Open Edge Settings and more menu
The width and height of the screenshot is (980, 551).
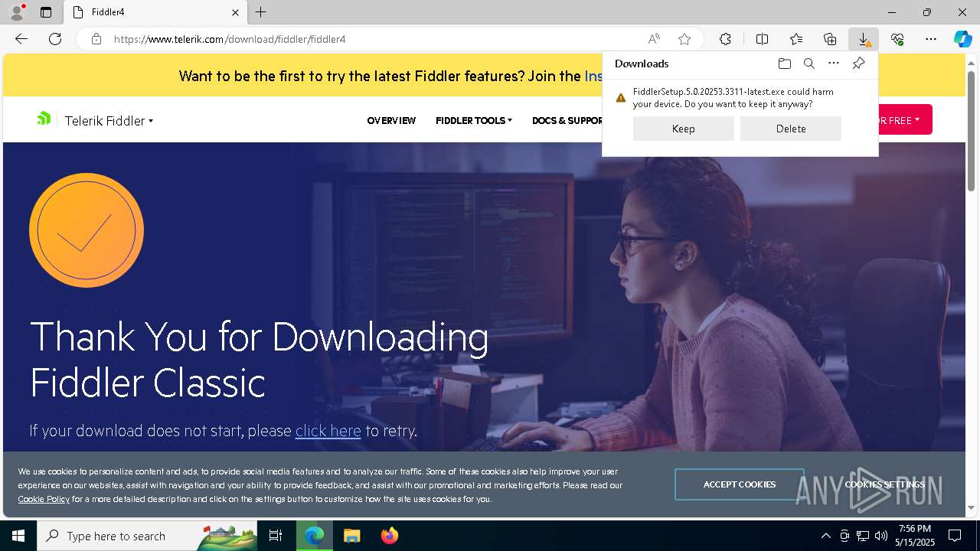pyautogui.click(x=931, y=39)
